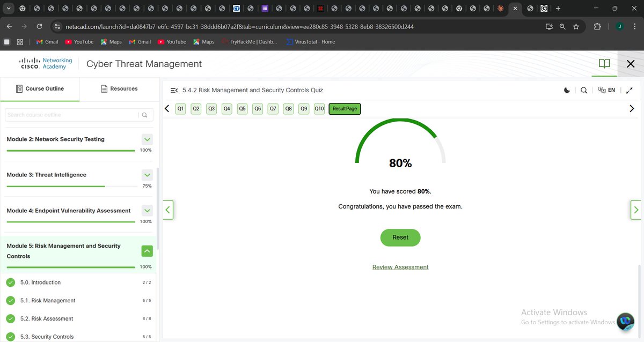644x342 pixels.
Task: Open search magnifier in quiz header
Action: pos(584,90)
